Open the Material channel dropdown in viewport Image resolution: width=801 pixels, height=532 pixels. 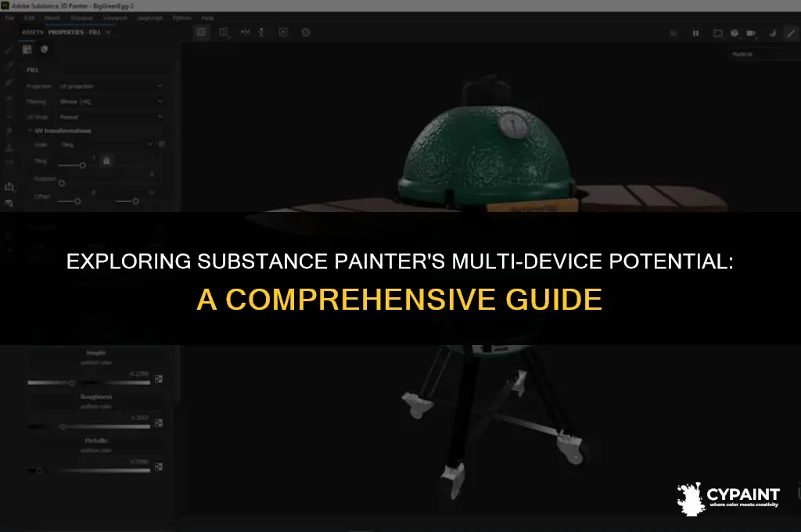pos(764,54)
